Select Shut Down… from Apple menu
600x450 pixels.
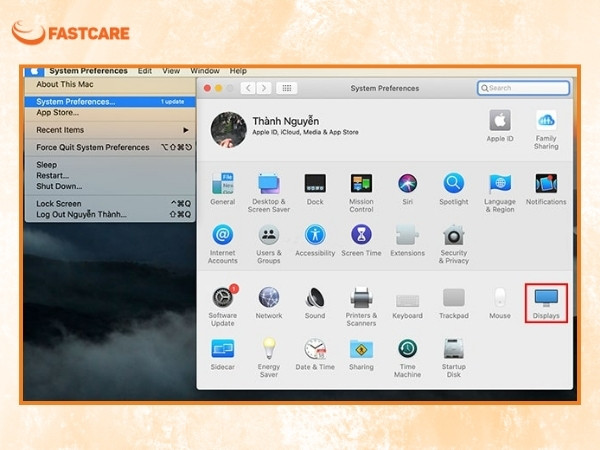click(110, 186)
